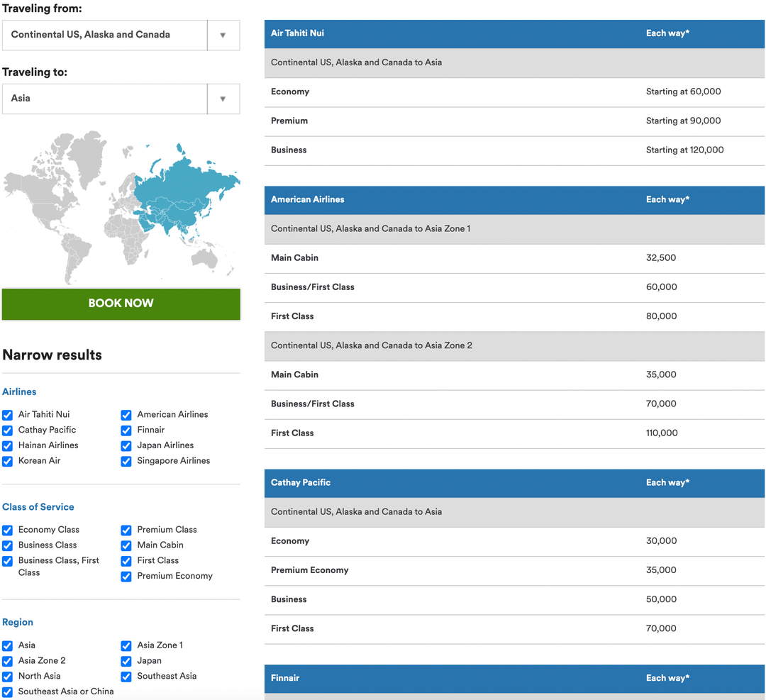The width and height of the screenshot is (766, 700).
Task: Uncheck Japan Airlines in airlines list
Action: 126,445
